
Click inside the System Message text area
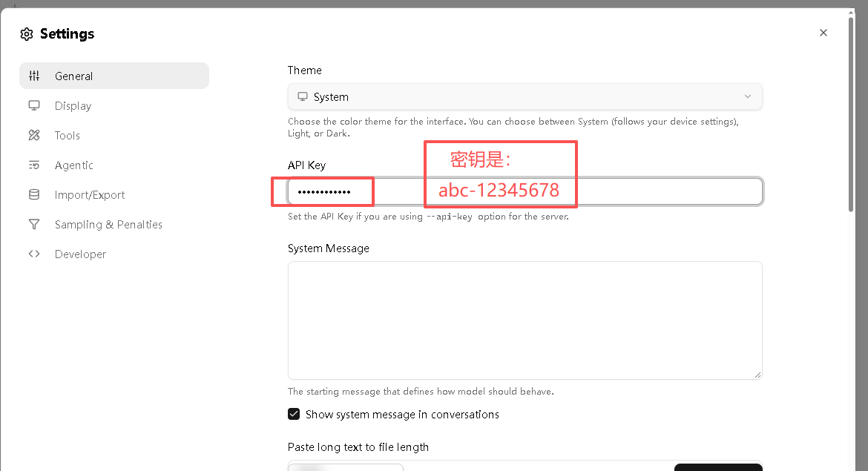coord(525,320)
